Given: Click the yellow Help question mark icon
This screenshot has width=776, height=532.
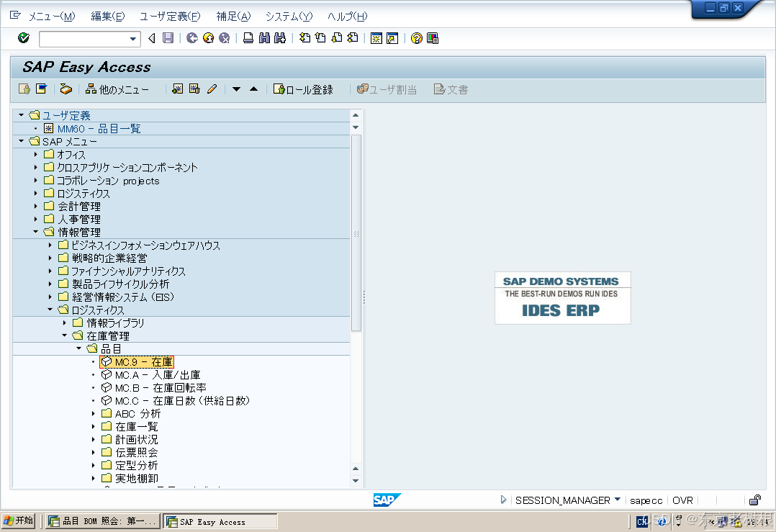Looking at the screenshot, I should (x=417, y=38).
